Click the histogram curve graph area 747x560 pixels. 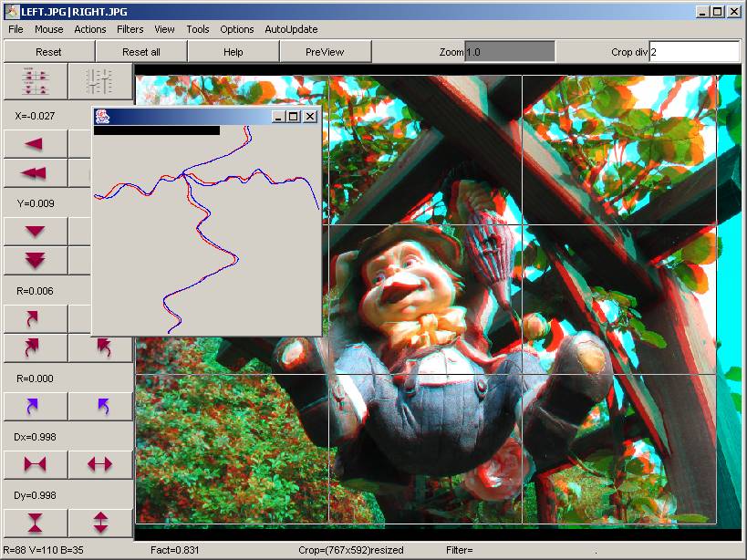click(x=206, y=231)
